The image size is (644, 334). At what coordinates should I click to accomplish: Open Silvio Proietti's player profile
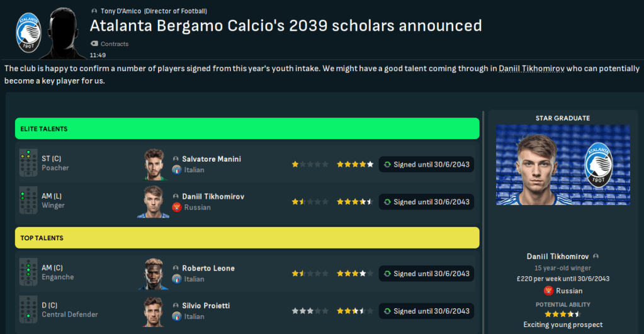click(206, 306)
